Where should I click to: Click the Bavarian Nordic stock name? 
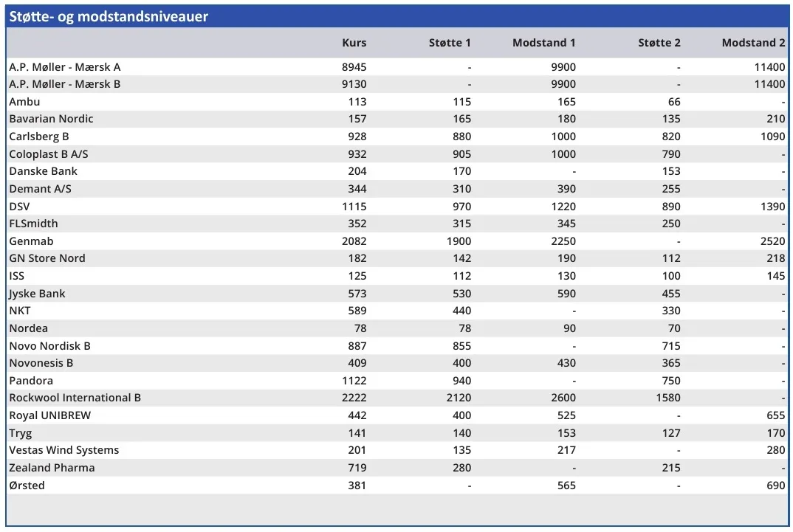52,119
